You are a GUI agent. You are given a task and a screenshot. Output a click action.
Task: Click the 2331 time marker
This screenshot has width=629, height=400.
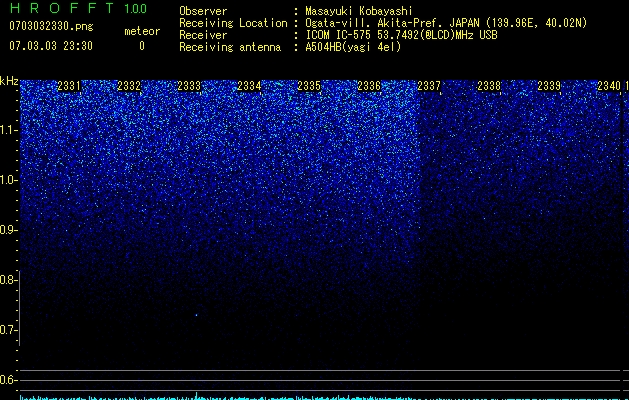[69, 86]
